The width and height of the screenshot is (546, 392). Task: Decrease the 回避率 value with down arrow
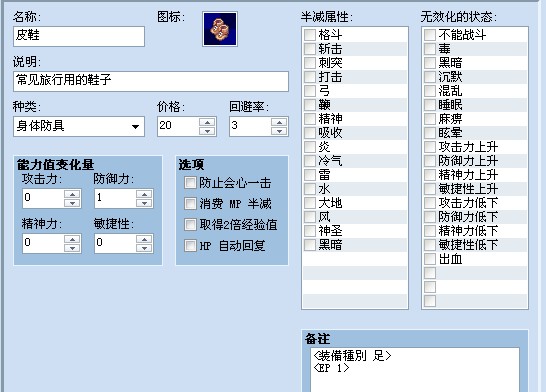(279, 131)
